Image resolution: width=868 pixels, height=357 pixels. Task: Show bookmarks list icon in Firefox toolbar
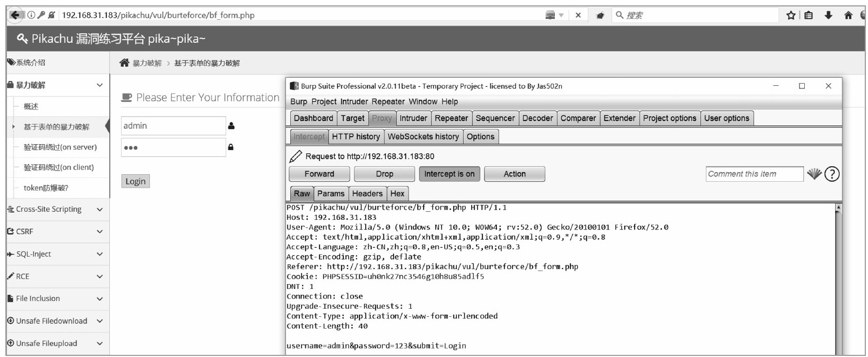click(x=809, y=15)
